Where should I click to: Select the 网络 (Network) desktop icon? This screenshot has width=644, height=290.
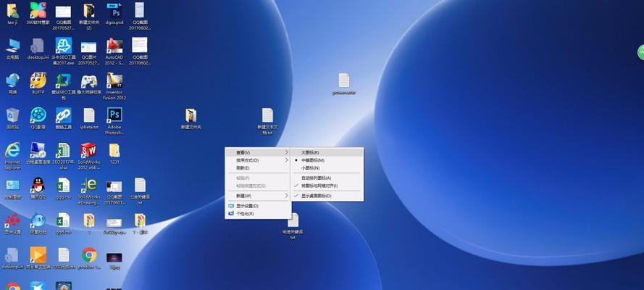(12, 80)
